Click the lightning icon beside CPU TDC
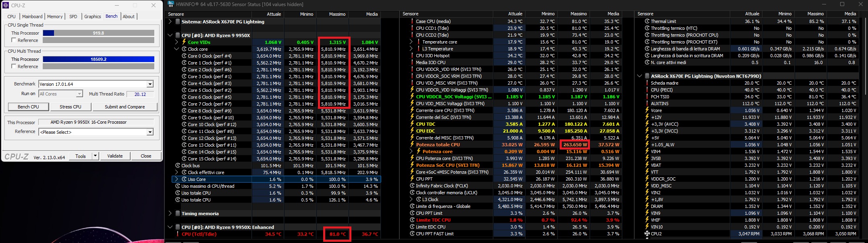This screenshot has height=243, width=868. pyautogui.click(x=412, y=124)
